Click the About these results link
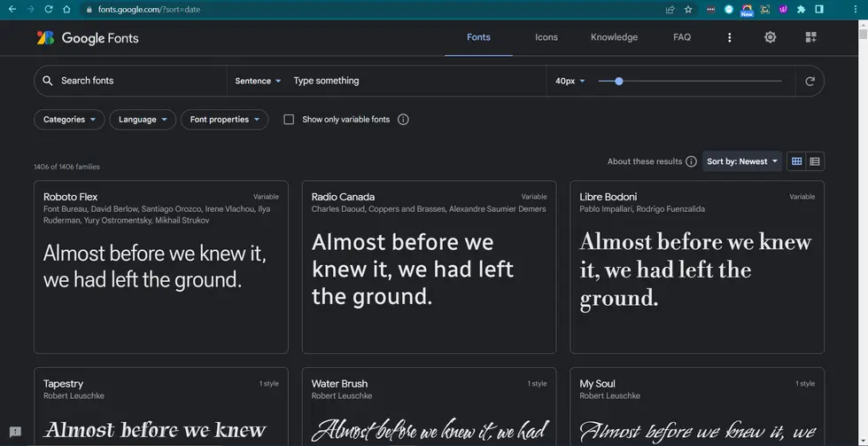The width and height of the screenshot is (868, 446). (645, 161)
